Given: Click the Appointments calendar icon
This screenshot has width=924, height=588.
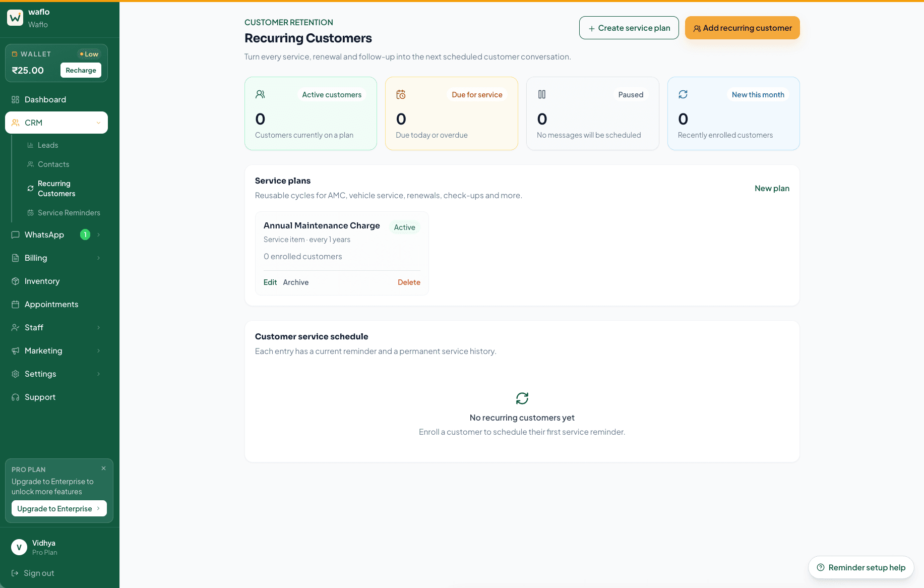Looking at the screenshot, I should tap(15, 304).
